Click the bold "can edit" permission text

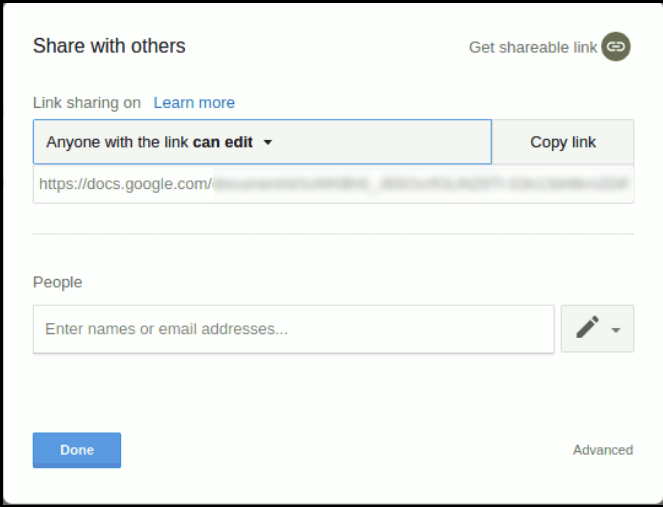(223, 142)
